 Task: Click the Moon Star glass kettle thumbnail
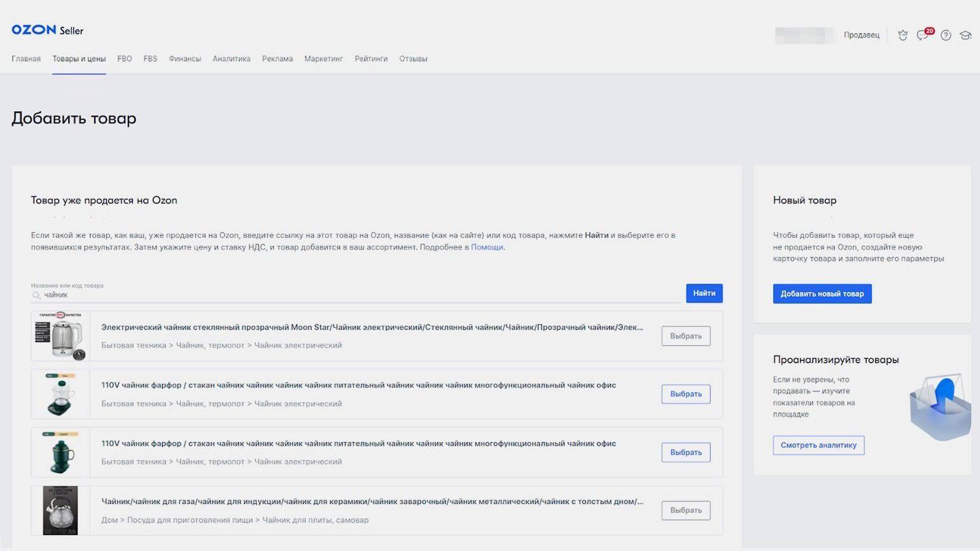[x=60, y=336]
